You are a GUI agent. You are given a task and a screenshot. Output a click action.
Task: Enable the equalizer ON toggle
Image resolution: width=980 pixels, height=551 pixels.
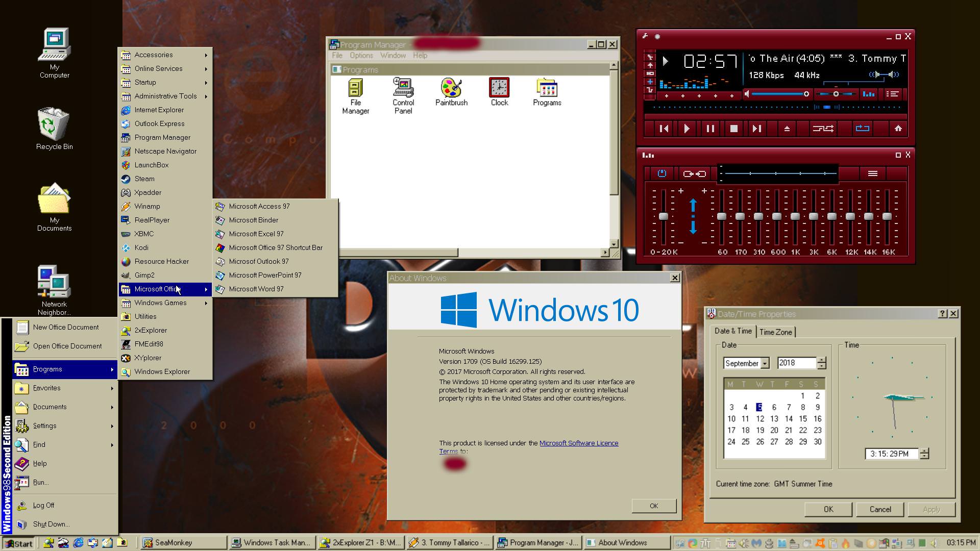click(x=662, y=173)
